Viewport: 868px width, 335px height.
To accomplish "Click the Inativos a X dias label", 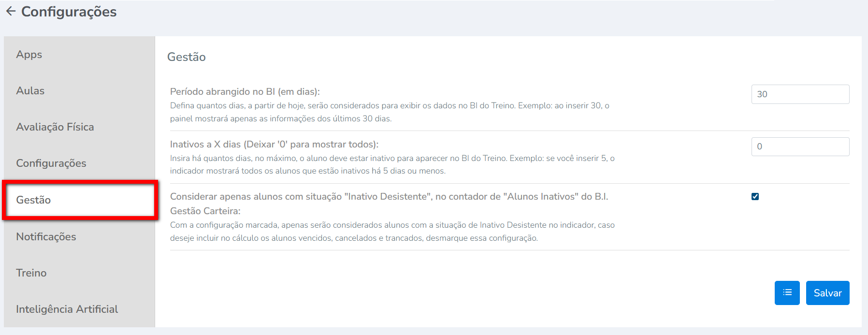I will [274, 145].
